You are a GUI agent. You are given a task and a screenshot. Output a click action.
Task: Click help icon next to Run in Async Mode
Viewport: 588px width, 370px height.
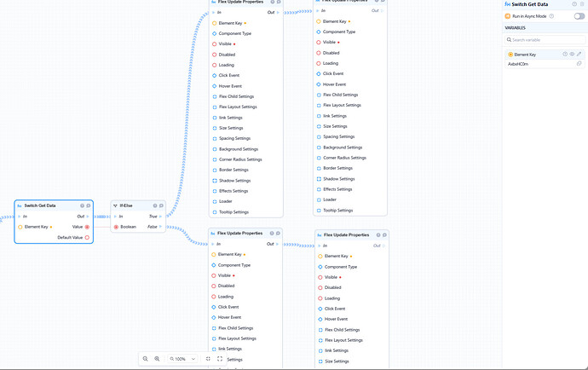(551, 16)
